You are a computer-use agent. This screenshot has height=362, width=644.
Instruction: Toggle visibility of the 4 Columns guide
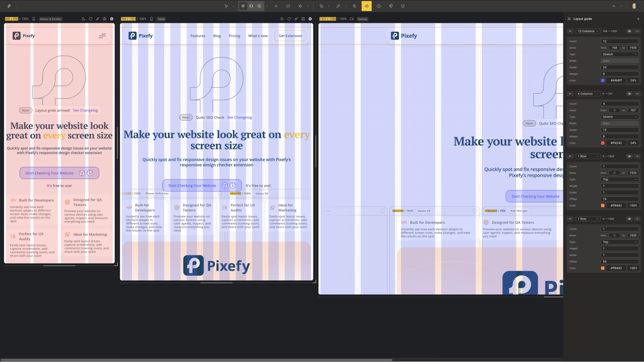629,94
